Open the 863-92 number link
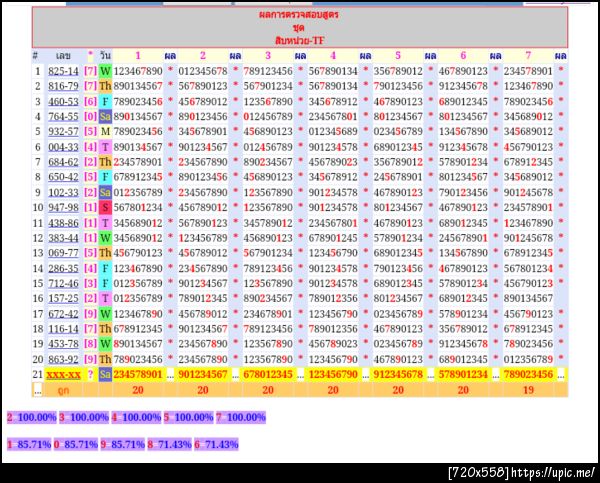 click(x=63, y=359)
